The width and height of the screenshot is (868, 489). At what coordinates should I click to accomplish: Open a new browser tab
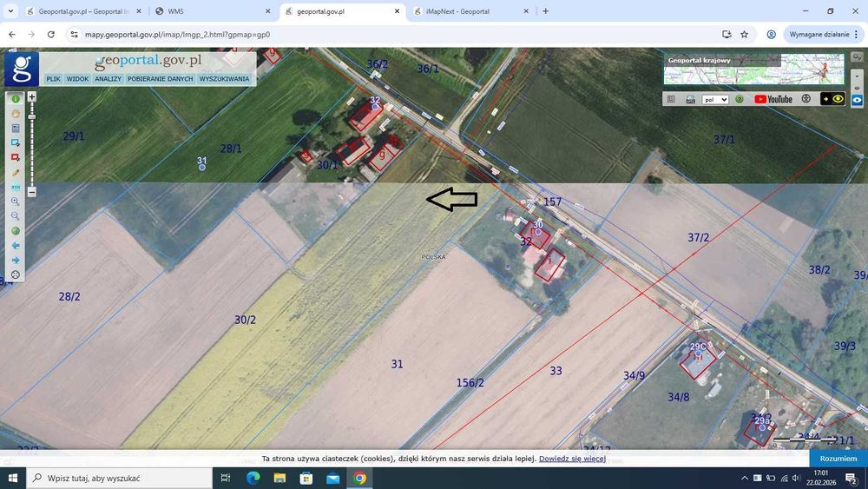545,11
